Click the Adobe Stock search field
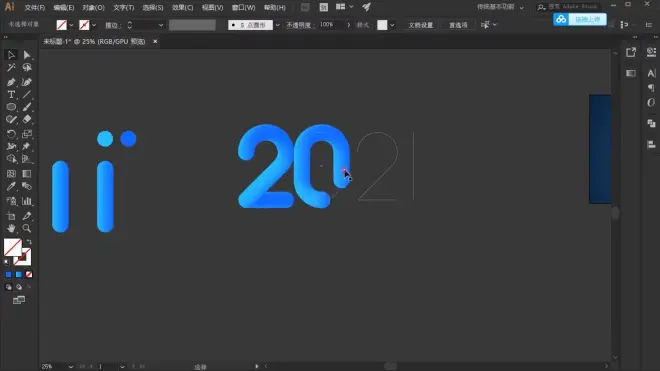 (x=568, y=7)
